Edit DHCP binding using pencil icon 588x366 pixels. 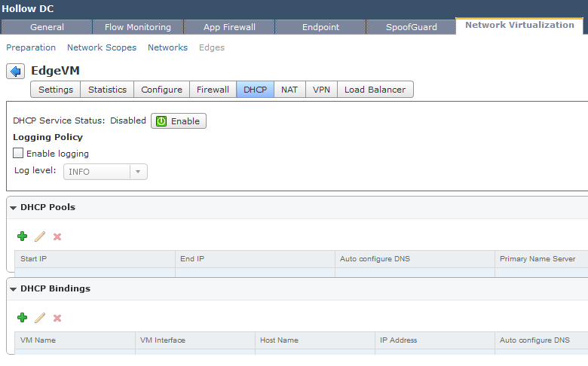click(x=40, y=318)
